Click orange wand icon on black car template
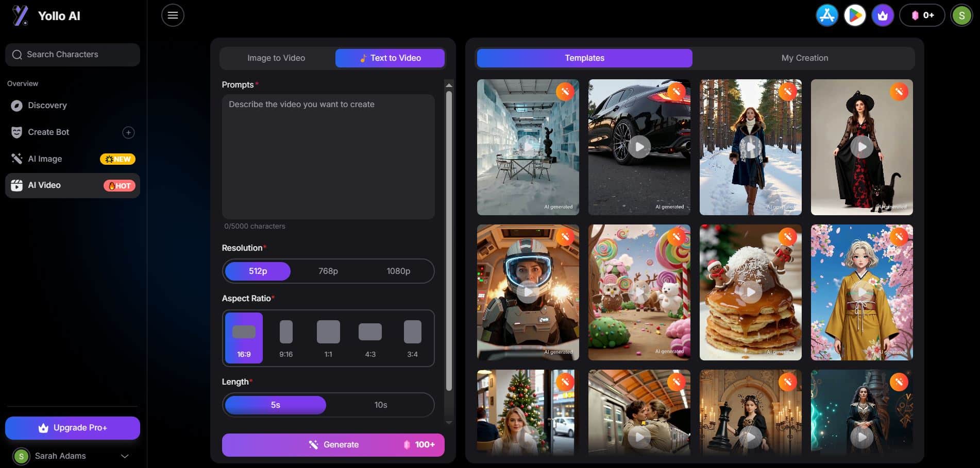 (677, 92)
